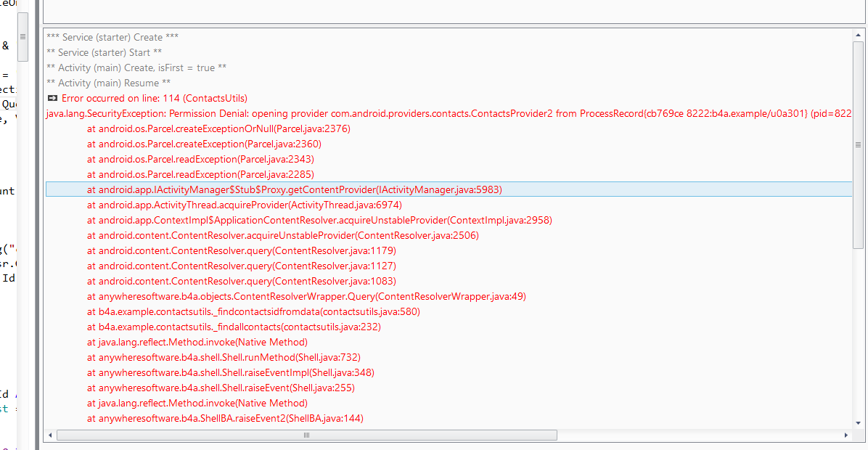Select the ContentResolver.acquireUnstableProvider(ContentResolver.java:2506) line
868x450 pixels.
coord(283,235)
